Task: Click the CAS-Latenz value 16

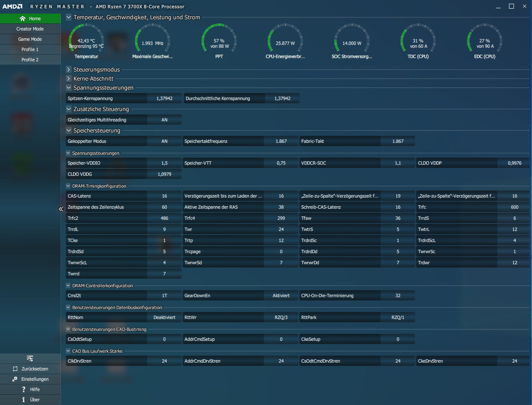Action: coord(164,196)
